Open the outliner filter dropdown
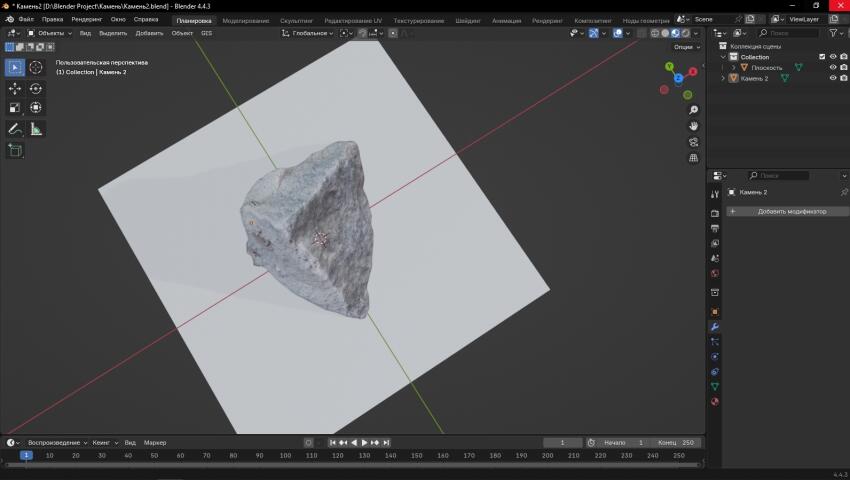This screenshot has width=850, height=480. (836, 33)
